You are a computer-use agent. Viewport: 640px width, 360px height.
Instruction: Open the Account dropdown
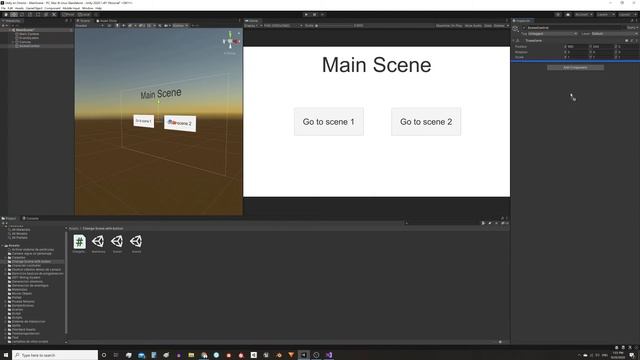pyautogui.click(x=583, y=15)
